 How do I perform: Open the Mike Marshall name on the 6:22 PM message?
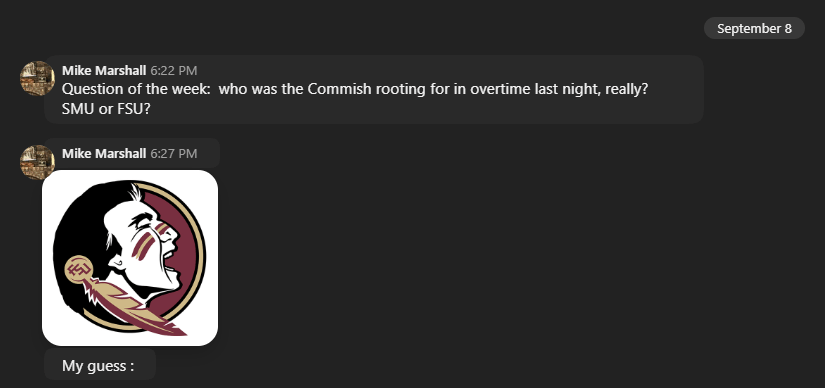pos(104,70)
